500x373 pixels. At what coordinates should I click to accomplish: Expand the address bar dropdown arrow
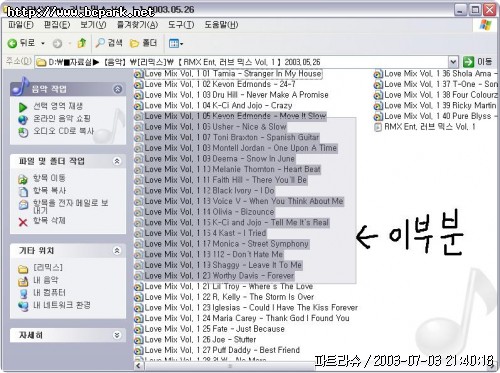[453, 62]
